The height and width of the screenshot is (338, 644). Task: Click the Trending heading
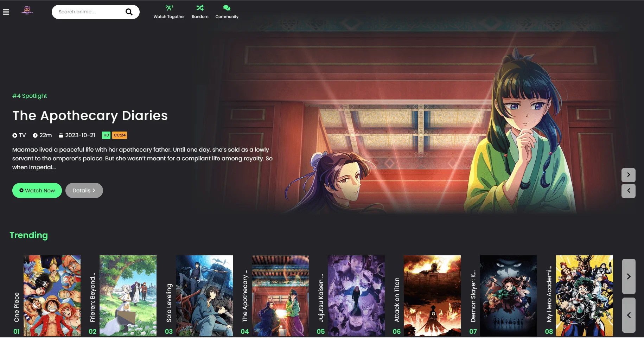pyautogui.click(x=28, y=235)
